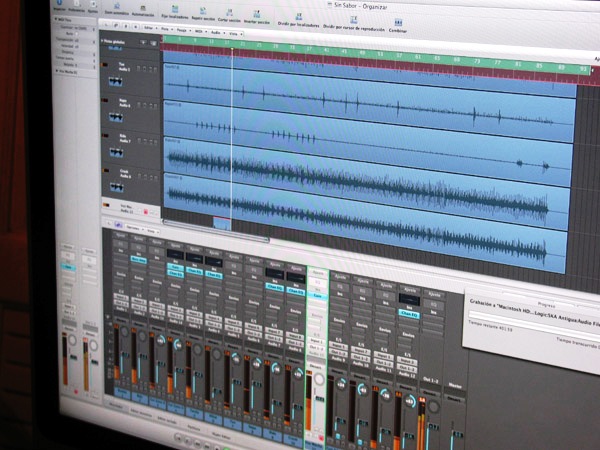Click the compressor insert on the green-outlined strip
This screenshot has height=450, width=600.
click(x=318, y=296)
